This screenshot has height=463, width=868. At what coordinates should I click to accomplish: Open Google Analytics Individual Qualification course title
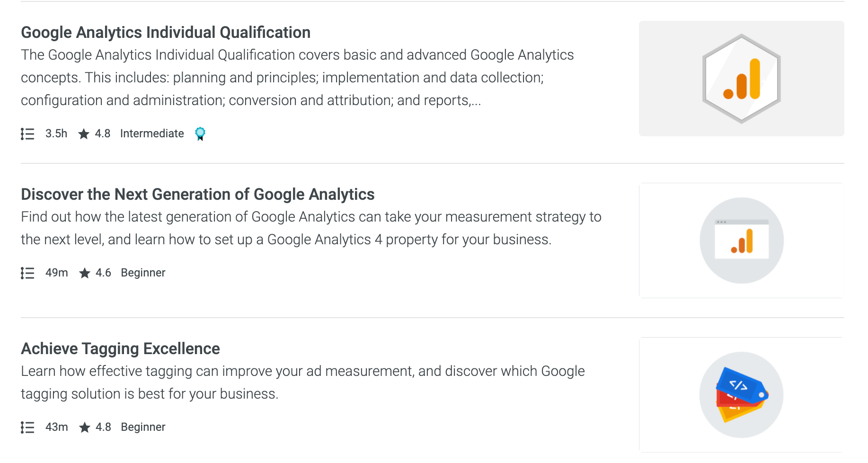pos(166,32)
